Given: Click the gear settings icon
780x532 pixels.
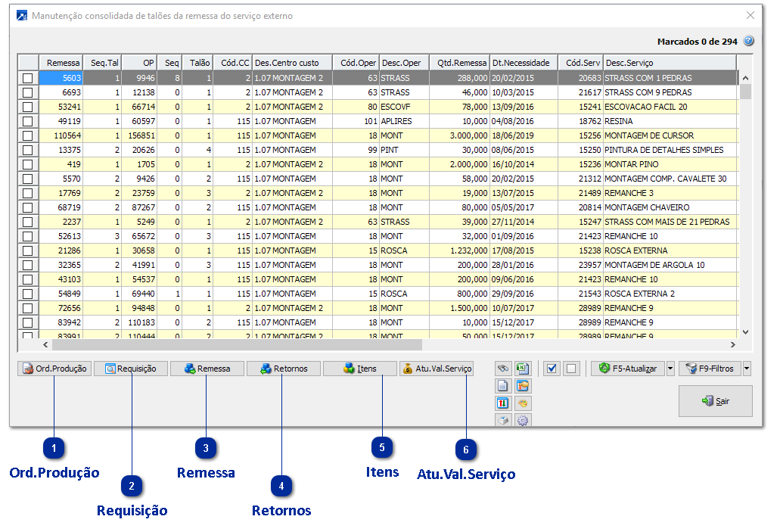Looking at the screenshot, I should (x=523, y=420).
